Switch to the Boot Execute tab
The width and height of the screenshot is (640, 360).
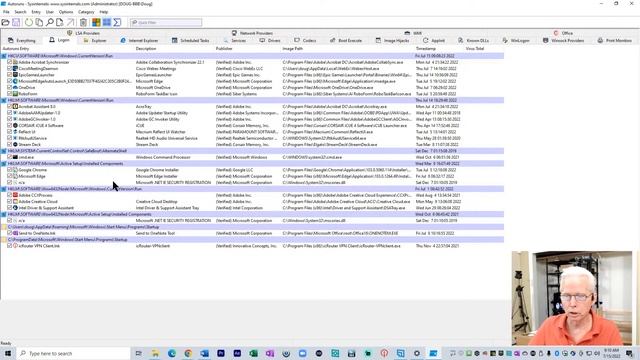346,40
